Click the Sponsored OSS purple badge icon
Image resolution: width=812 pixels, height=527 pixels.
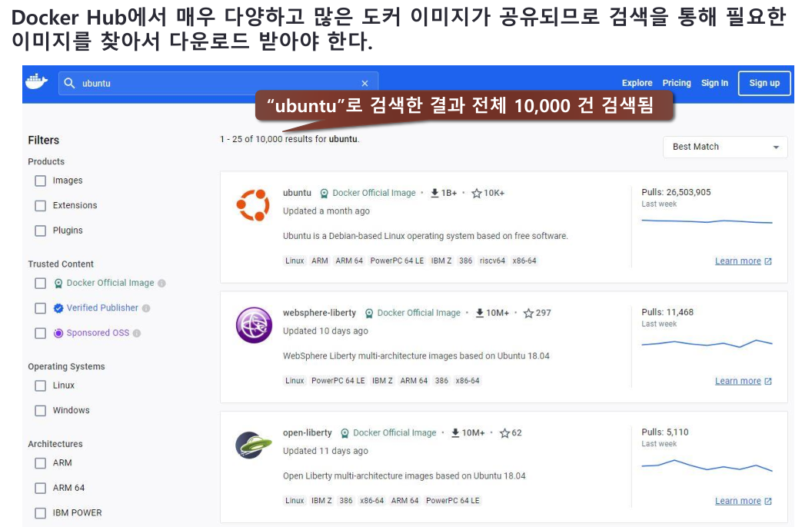[58, 333]
